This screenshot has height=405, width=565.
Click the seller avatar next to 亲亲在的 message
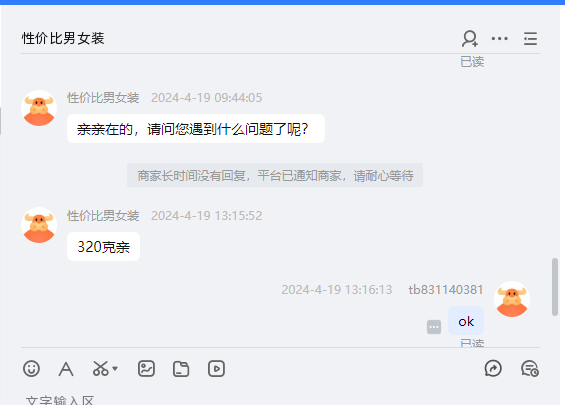pos(39,108)
